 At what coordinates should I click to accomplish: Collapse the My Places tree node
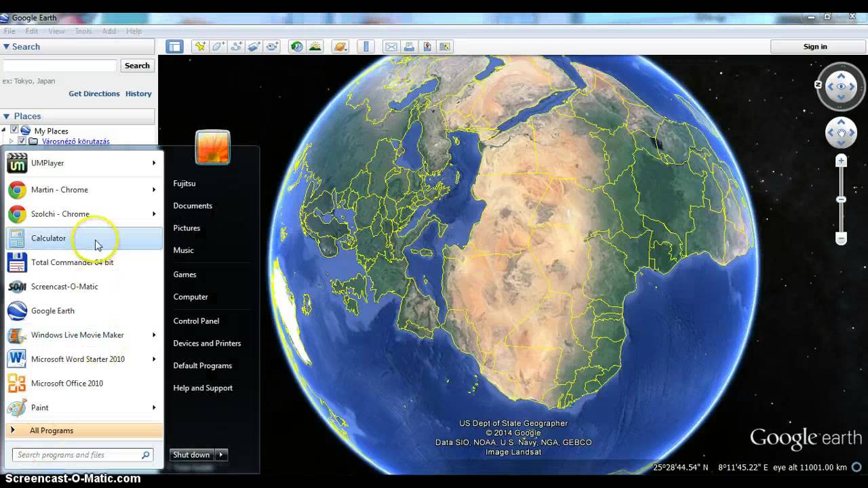(x=4, y=130)
